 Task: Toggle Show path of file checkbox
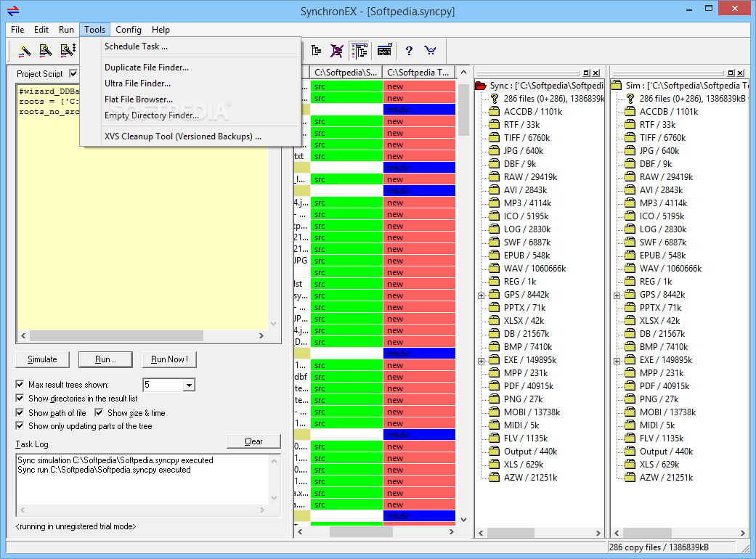(20, 412)
